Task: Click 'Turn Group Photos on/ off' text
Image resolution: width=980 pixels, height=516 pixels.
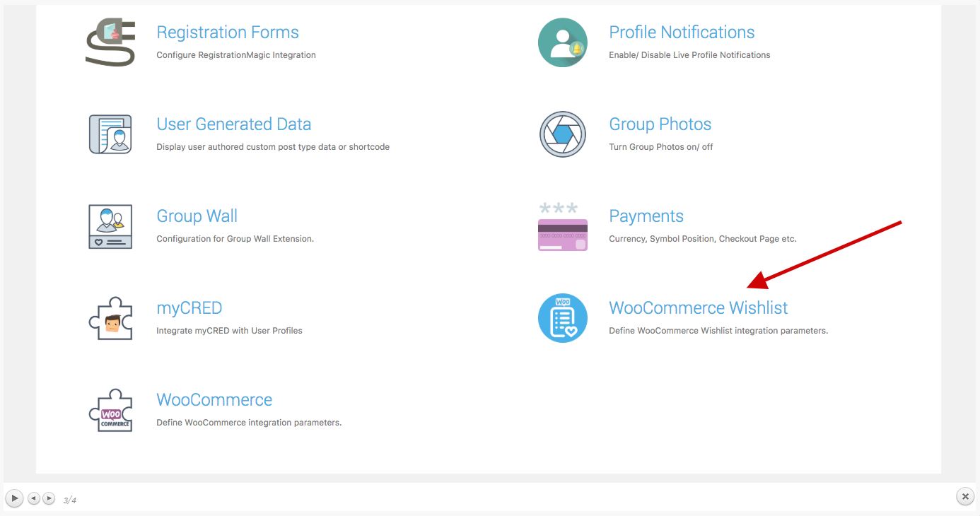Action: (661, 147)
